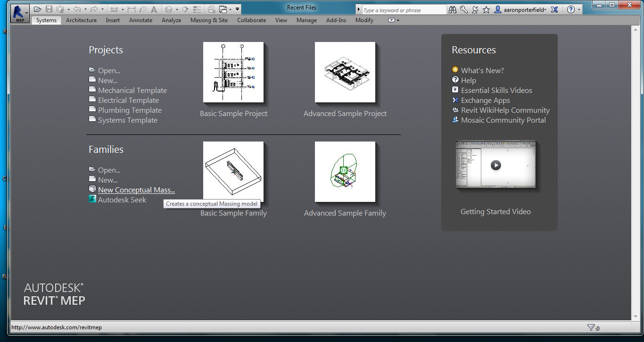Click the Thin Lines icon

[x=197, y=9]
